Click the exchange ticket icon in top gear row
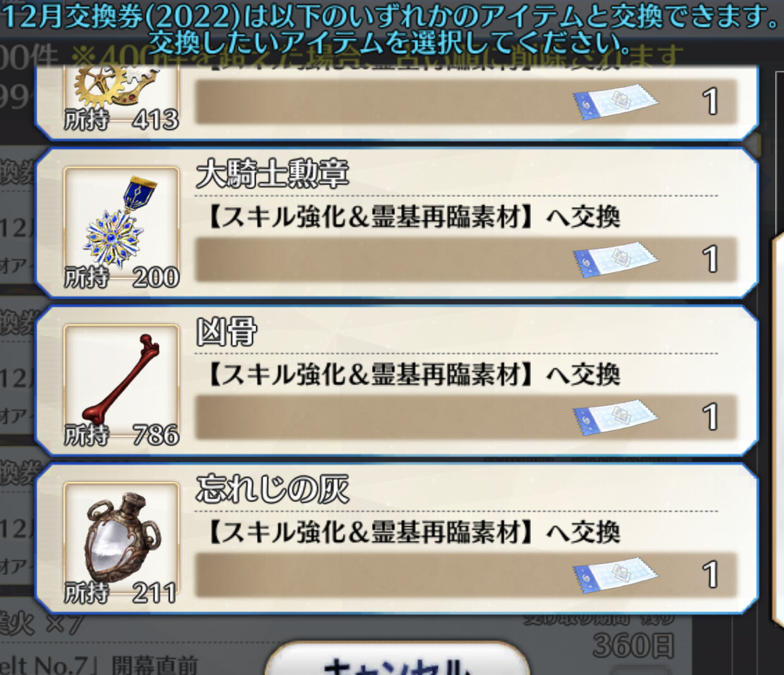 tap(615, 101)
